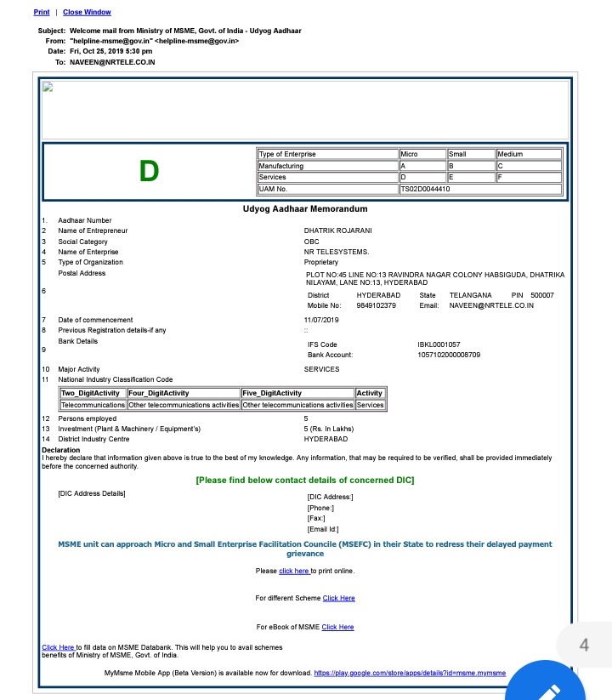Open Click Here link for eBook of MSME
The width and height of the screenshot is (612, 700).
pos(337,628)
